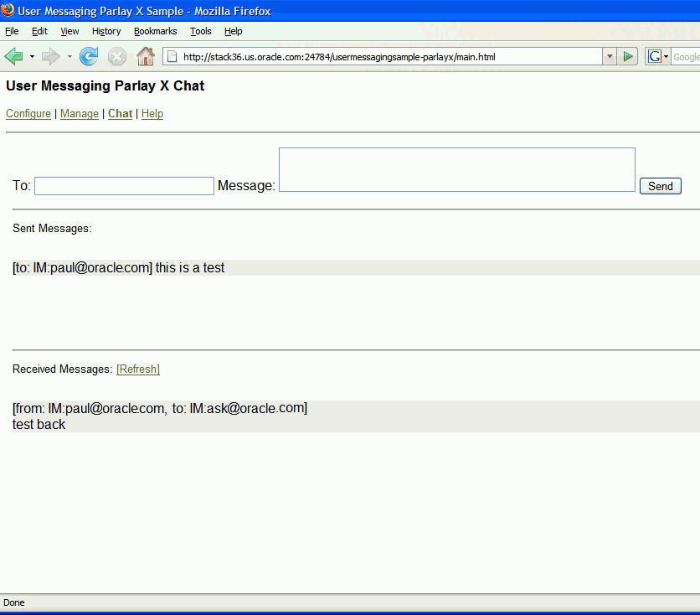Image resolution: width=700 pixels, height=615 pixels.
Task: Open the Forward history dropdown arrow
Action: point(69,57)
